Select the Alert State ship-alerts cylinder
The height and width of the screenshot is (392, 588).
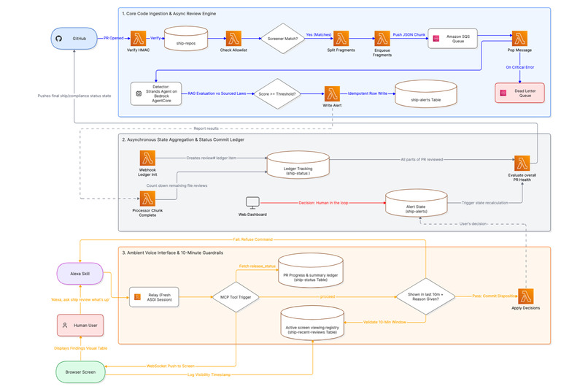pos(417,203)
